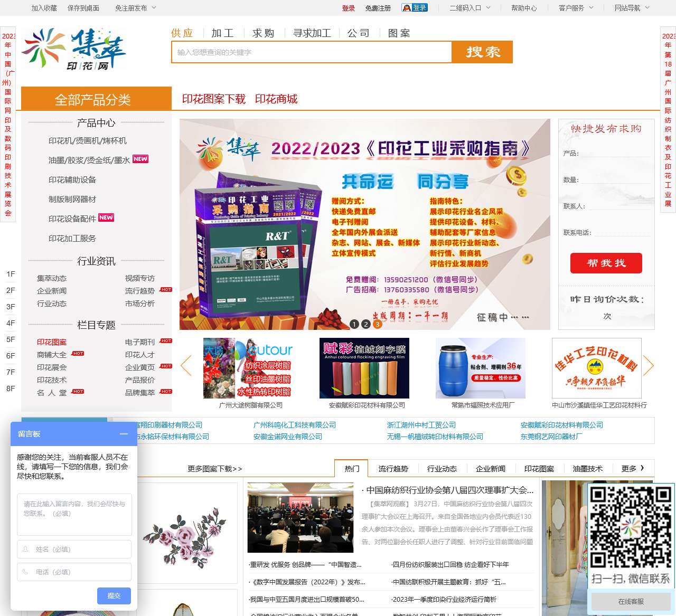
Task: Submit the message with 提交 button
Action: pos(114,595)
